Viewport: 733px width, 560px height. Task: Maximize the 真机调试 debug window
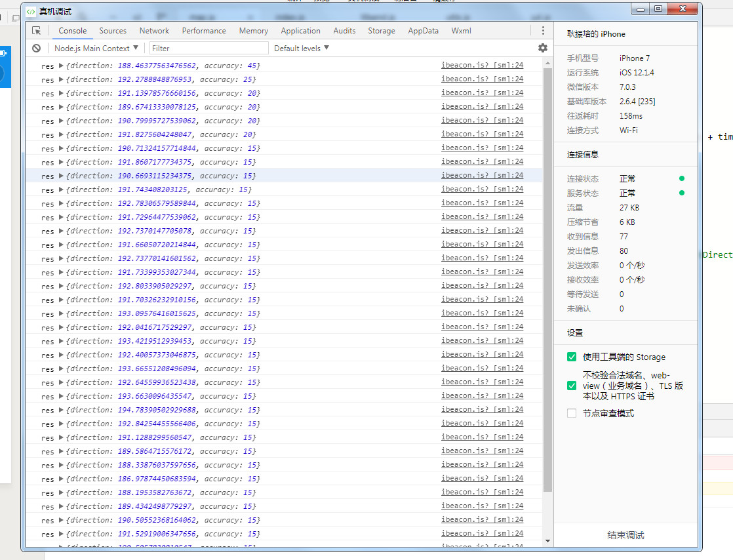pos(658,9)
